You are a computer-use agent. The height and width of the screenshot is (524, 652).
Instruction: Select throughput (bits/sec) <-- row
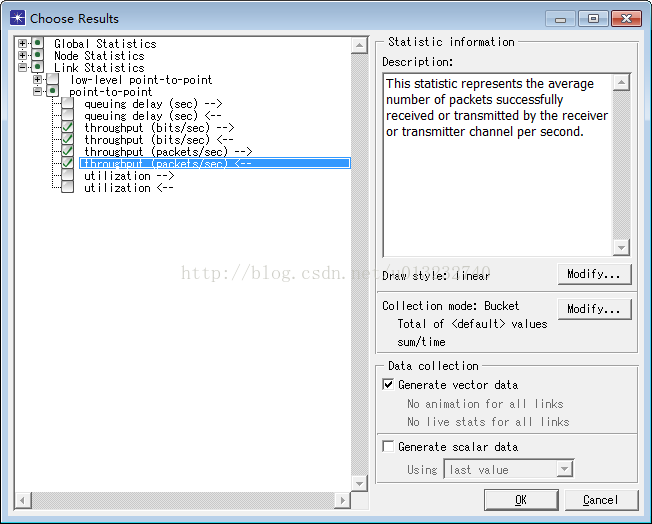158,140
